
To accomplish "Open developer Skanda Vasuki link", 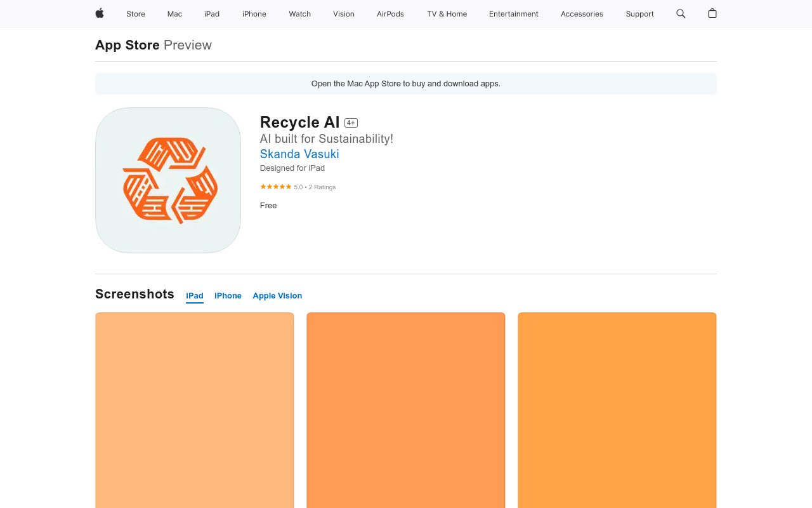I will [299, 154].
